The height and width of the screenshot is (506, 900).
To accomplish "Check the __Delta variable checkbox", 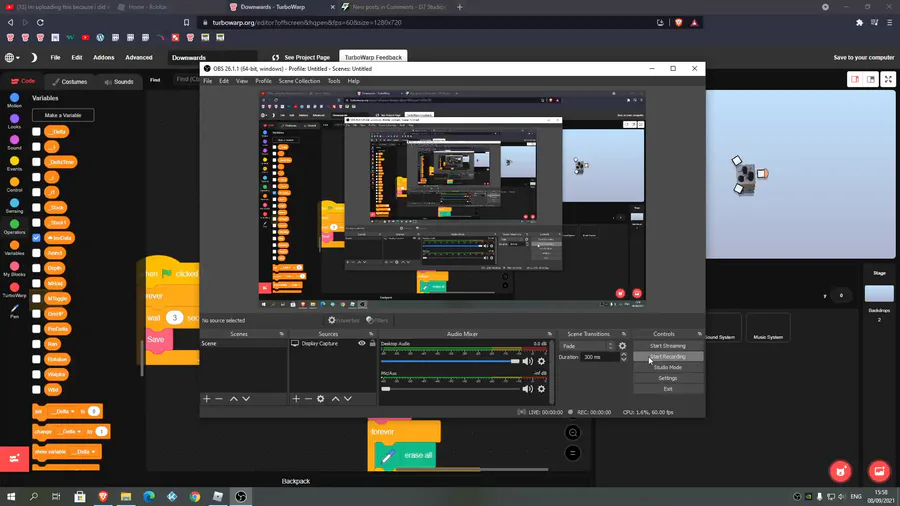I will coord(36,132).
